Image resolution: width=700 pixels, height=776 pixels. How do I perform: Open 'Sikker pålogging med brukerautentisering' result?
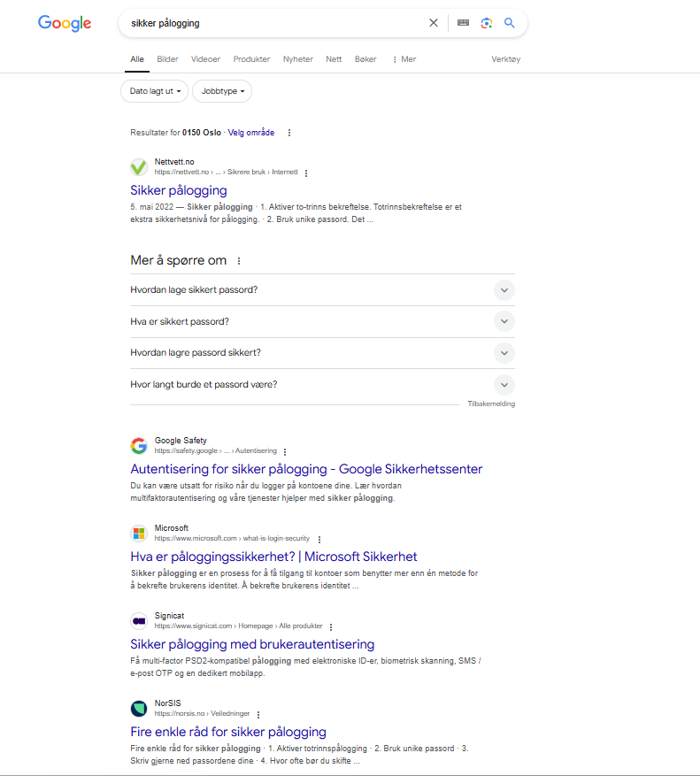click(252, 644)
